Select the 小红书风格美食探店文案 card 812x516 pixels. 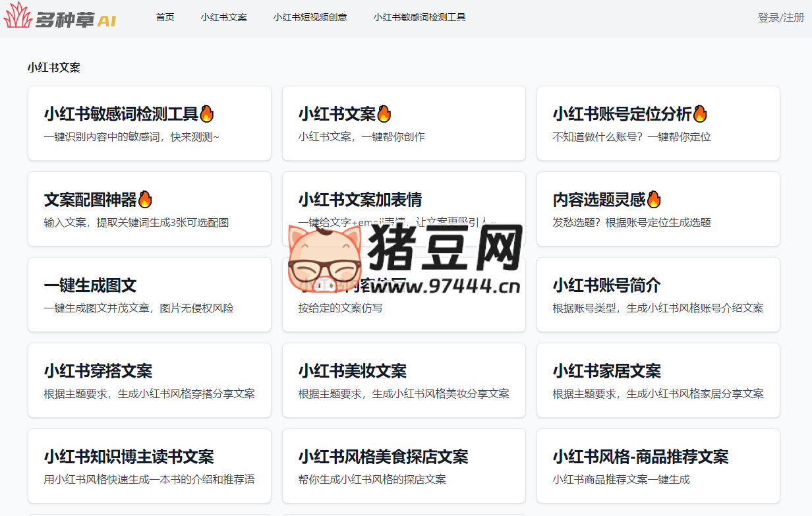tap(404, 466)
